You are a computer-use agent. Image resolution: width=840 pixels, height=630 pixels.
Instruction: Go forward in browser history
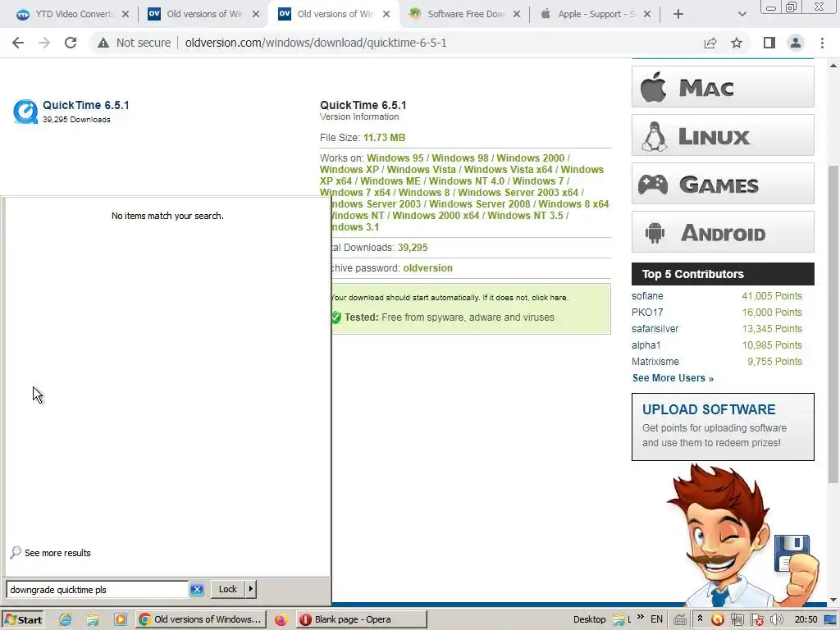pos(44,43)
